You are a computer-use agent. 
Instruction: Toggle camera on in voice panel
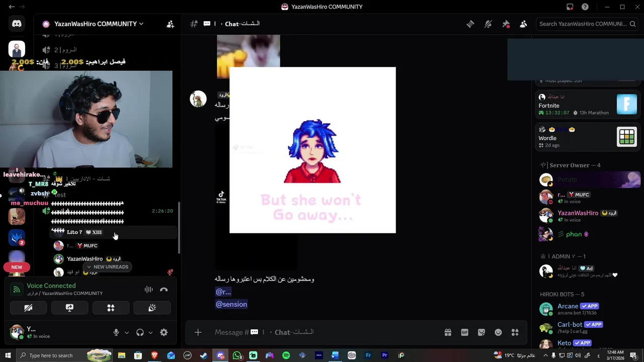point(28,308)
